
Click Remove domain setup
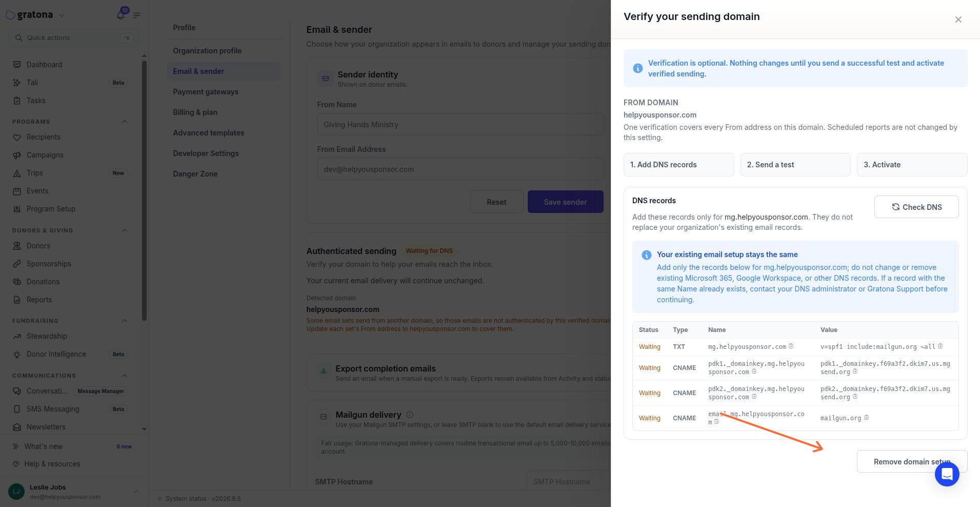point(912,461)
